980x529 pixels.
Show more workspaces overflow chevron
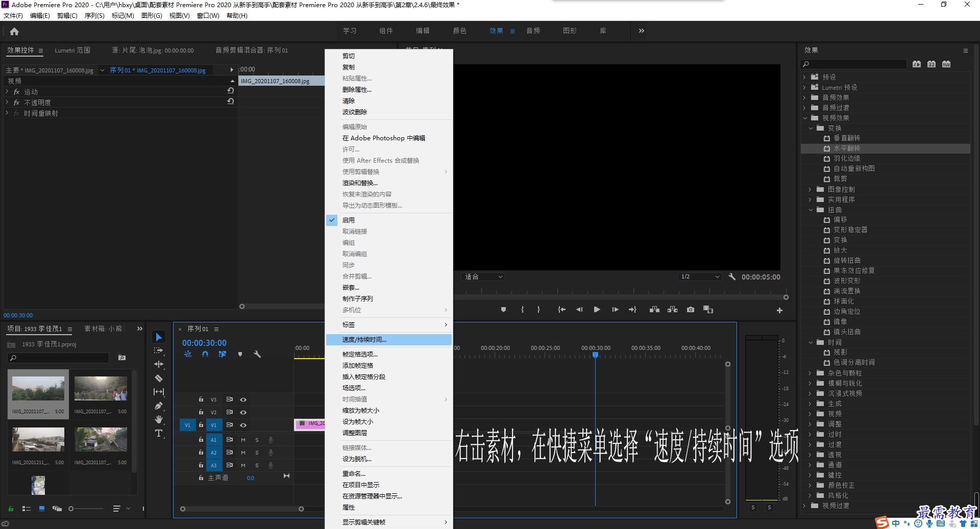(x=642, y=31)
